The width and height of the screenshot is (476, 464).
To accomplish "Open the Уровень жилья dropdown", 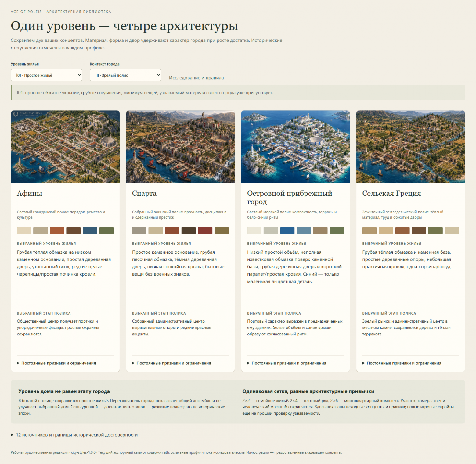I will (x=46, y=75).
